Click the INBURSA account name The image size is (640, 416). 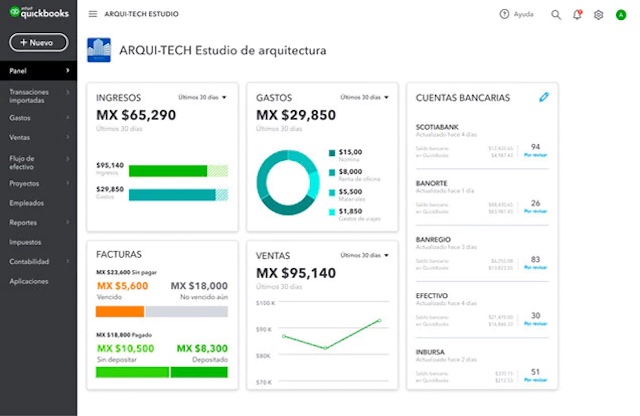[430, 352]
